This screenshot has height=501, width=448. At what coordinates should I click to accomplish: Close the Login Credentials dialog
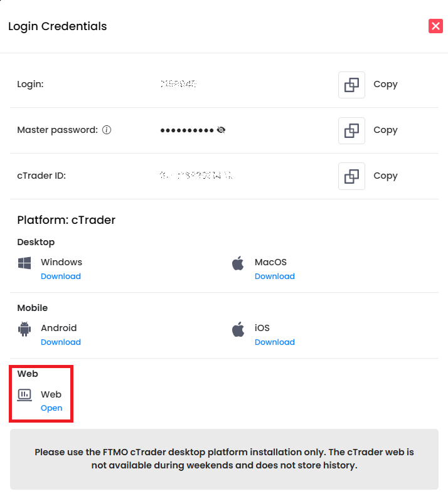435,26
